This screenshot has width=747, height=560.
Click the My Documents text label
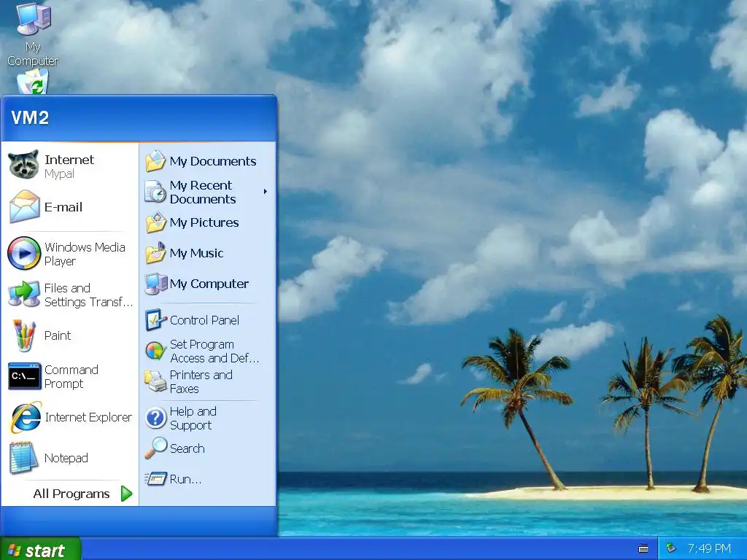pyautogui.click(x=213, y=161)
